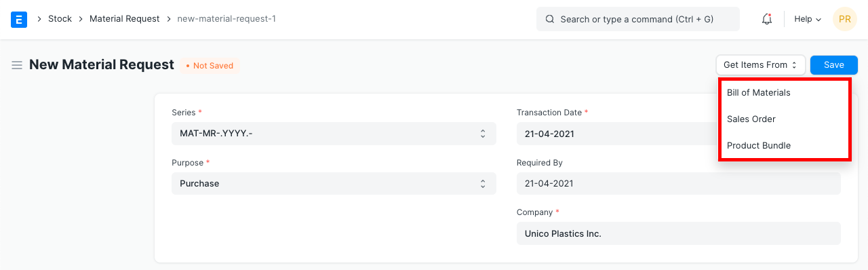Open the Series select dropdown
868x270 pixels.
334,134
